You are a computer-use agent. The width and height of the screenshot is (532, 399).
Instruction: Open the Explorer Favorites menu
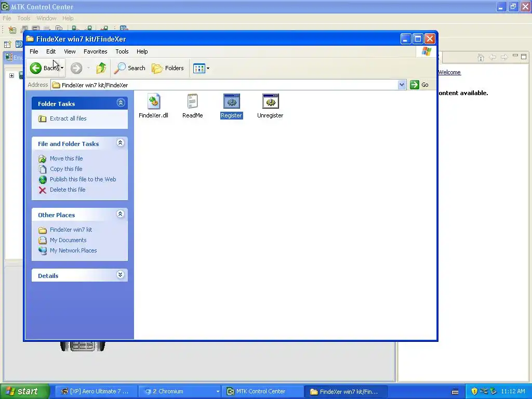point(96,51)
